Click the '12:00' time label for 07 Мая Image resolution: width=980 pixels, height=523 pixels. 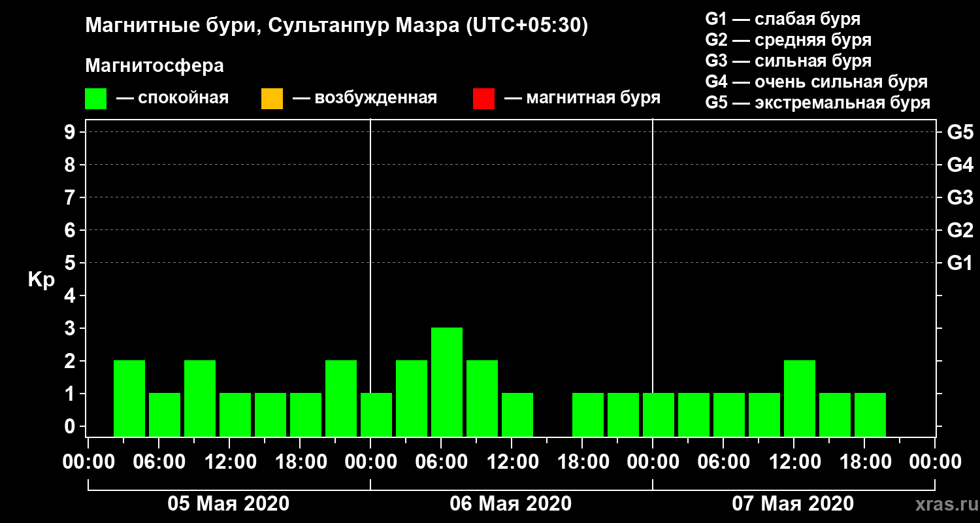794,462
